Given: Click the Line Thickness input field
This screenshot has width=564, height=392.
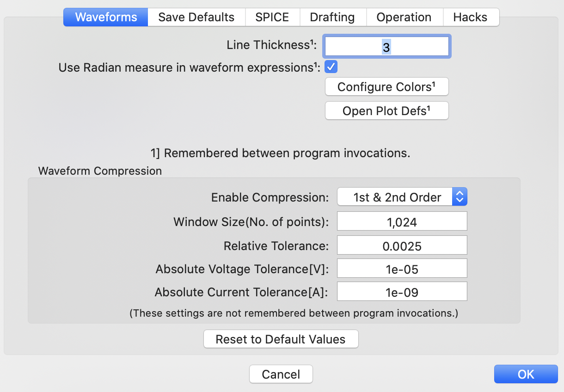Looking at the screenshot, I should (386, 46).
